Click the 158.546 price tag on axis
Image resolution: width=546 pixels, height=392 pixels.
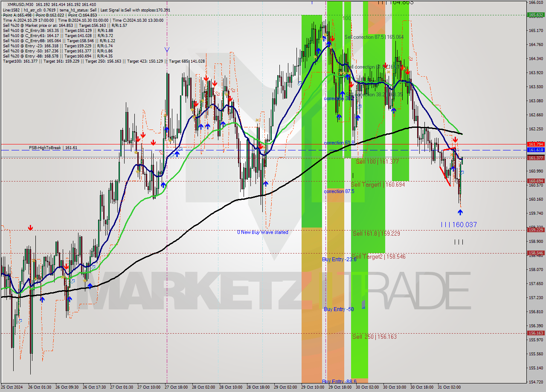tap(536, 253)
